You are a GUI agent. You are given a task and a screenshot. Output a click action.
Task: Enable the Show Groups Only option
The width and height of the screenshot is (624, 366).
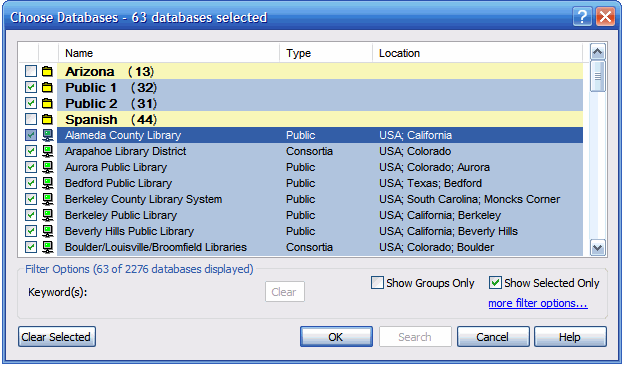[x=377, y=283]
